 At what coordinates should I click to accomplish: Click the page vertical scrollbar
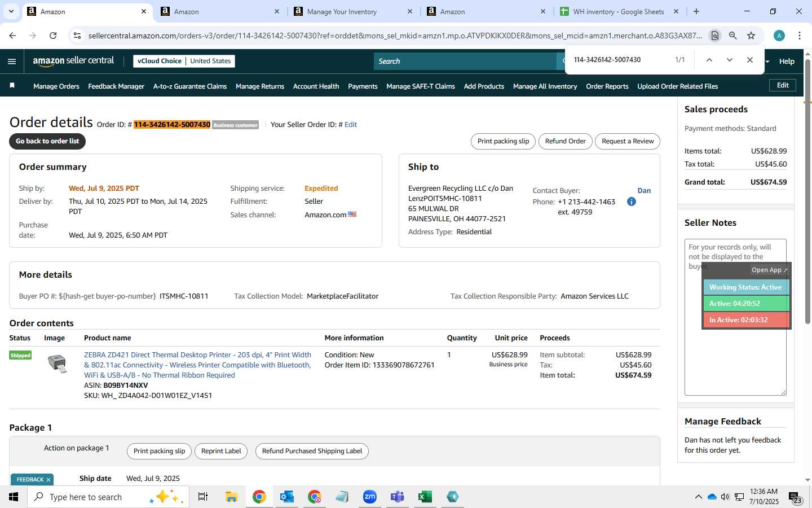807,192
